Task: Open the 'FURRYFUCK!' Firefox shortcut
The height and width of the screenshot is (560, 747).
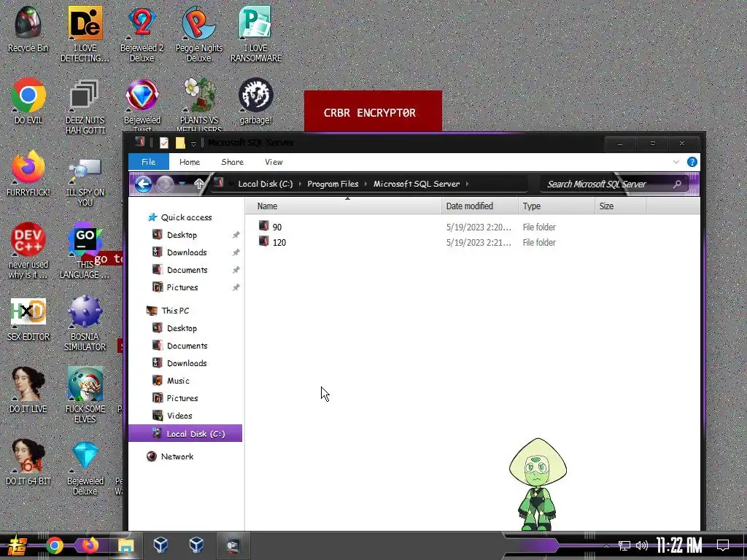Action: [28, 174]
